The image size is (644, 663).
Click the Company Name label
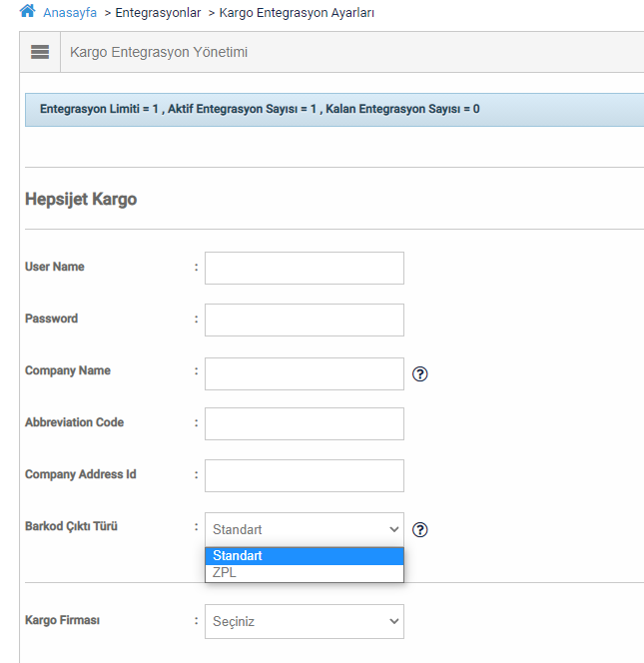pos(68,370)
